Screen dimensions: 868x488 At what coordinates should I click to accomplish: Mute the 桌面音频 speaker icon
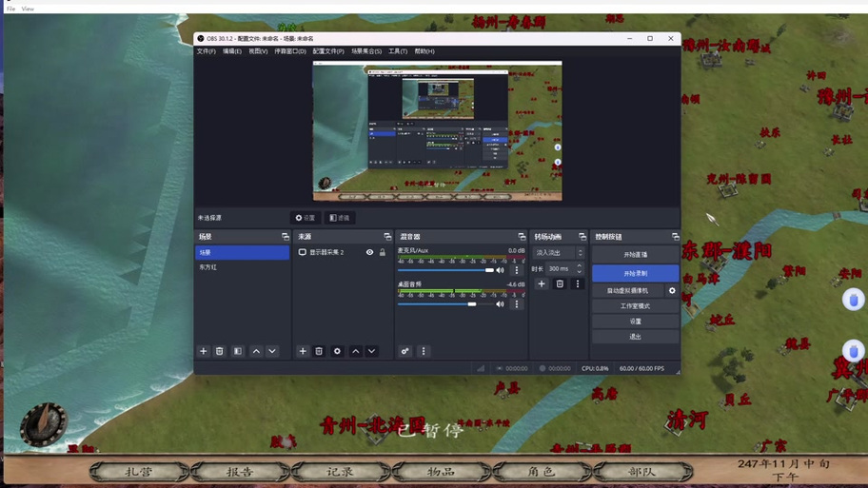(x=501, y=304)
